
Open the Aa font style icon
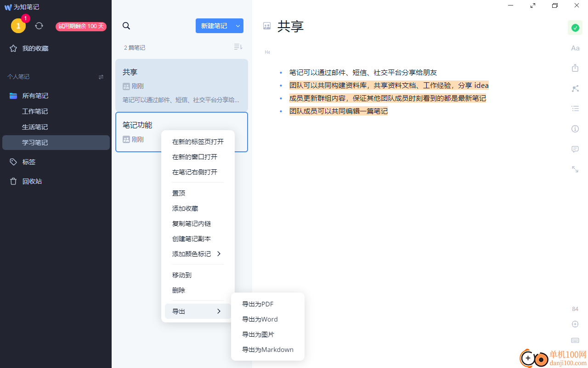[575, 48]
